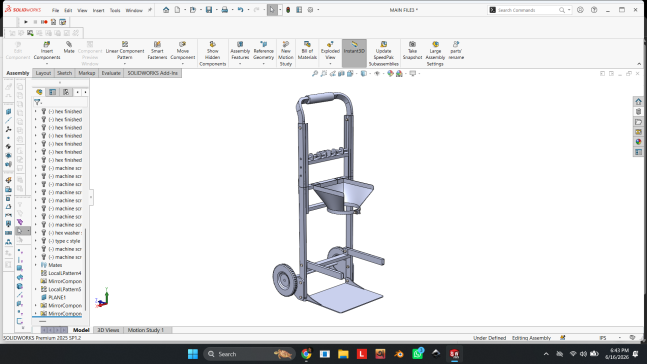Open SOLIDWORKS Resources home task pane tab

point(638,102)
